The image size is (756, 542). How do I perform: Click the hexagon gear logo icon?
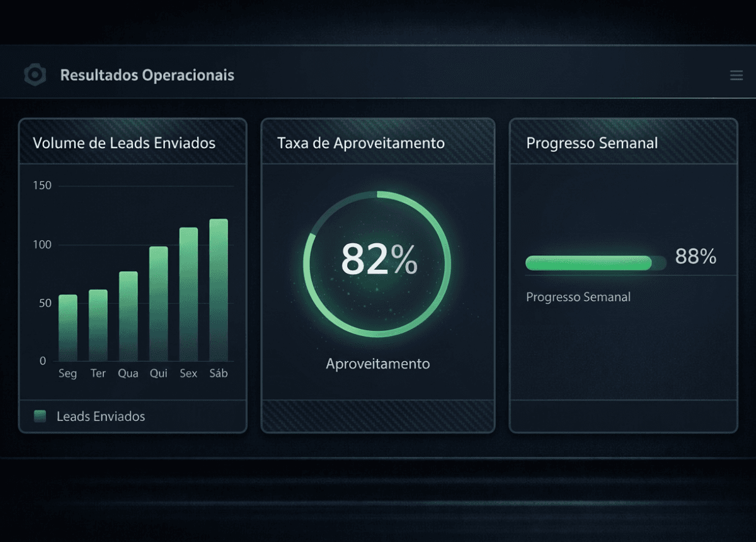[x=35, y=75]
